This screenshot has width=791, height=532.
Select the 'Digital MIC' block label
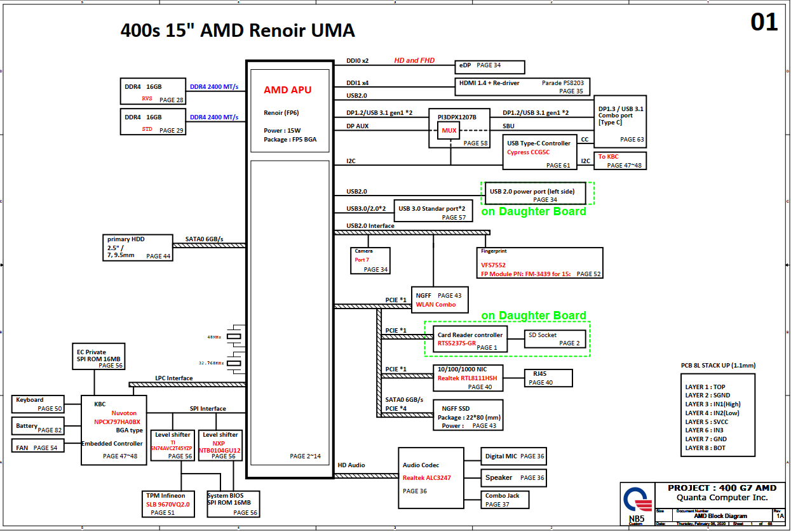coord(501,456)
